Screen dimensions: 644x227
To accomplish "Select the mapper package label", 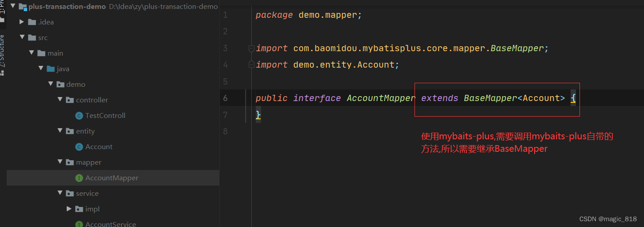I will tap(89, 162).
